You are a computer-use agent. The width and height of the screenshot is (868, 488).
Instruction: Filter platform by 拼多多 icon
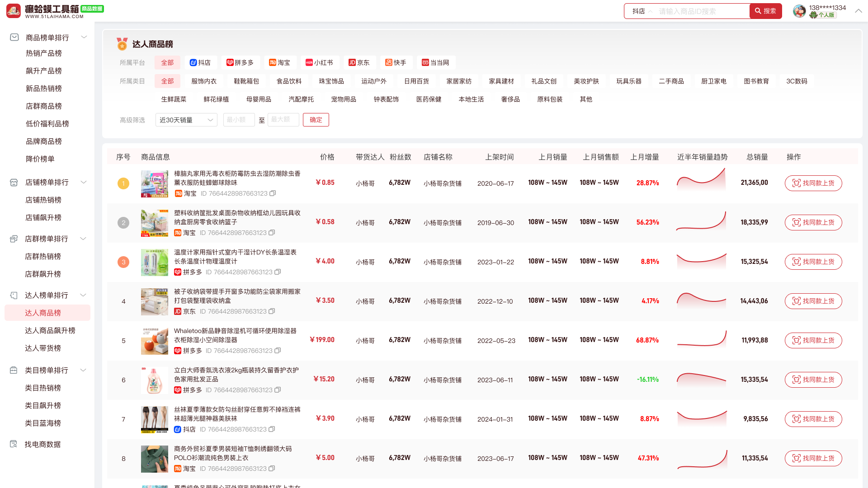coord(230,63)
